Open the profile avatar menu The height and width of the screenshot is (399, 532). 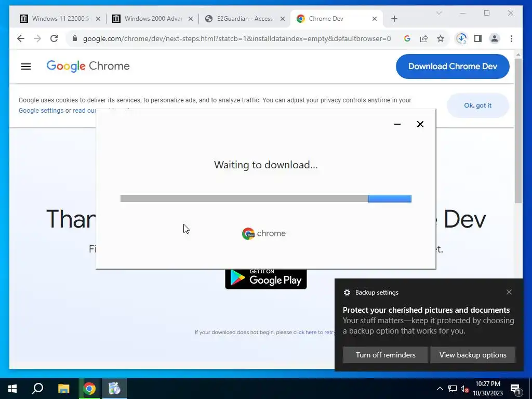495,38
